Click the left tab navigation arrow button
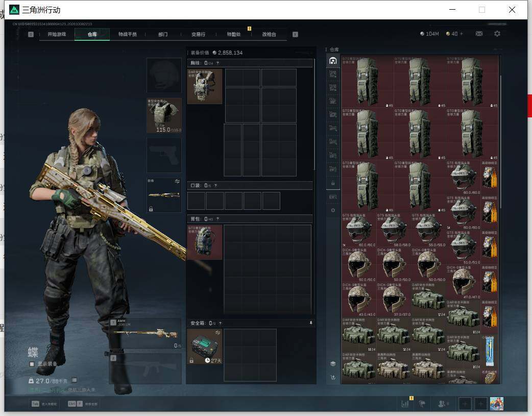Viewport: 532px width, 416px height. [x=31, y=34]
